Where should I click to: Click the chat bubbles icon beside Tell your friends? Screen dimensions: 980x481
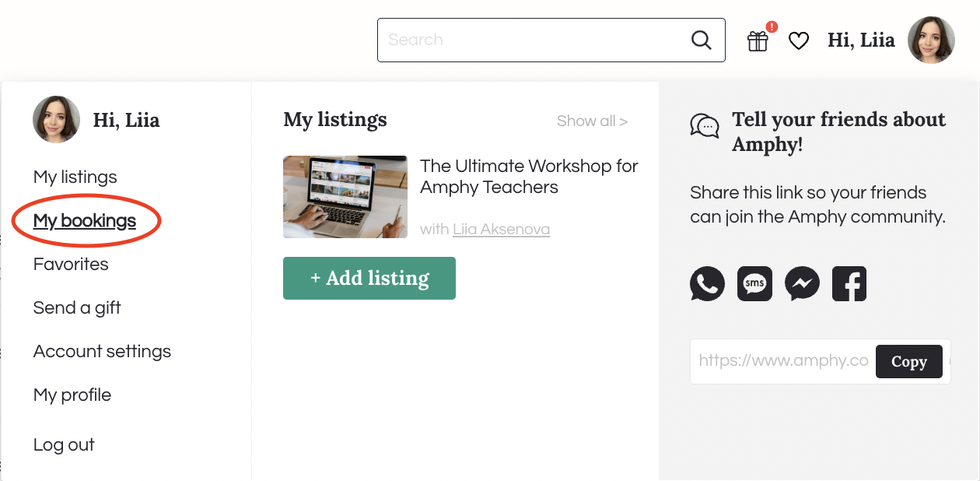coord(705,125)
